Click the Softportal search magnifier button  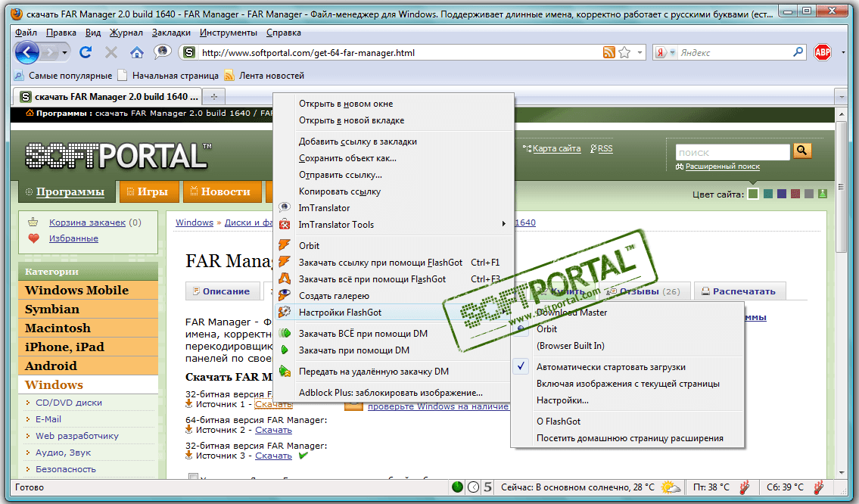coord(802,151)
